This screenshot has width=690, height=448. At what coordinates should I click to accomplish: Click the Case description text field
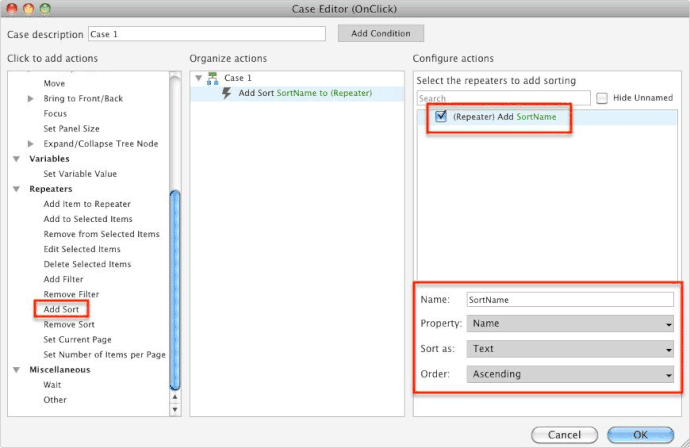click(207, 34)
